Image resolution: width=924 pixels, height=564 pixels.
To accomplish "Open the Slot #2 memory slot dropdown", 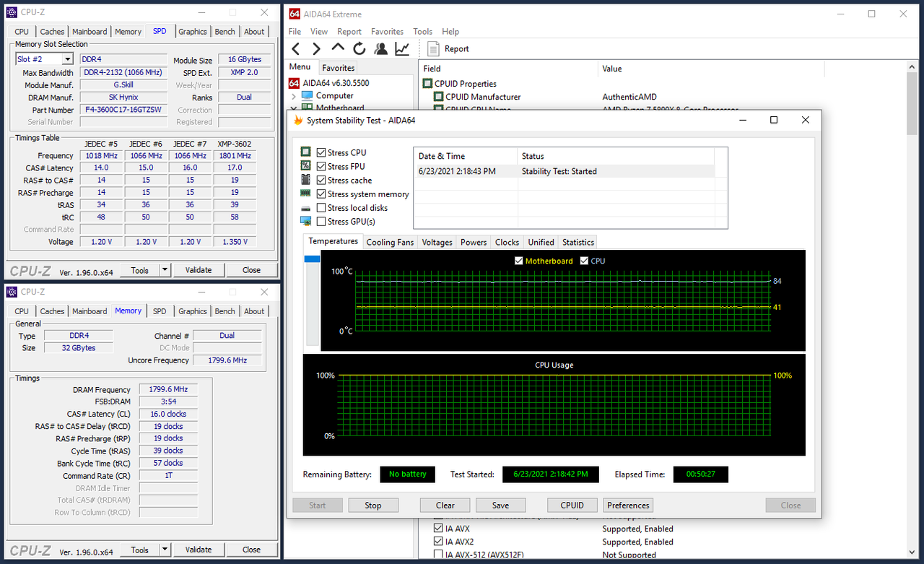I will coord(67,59).
